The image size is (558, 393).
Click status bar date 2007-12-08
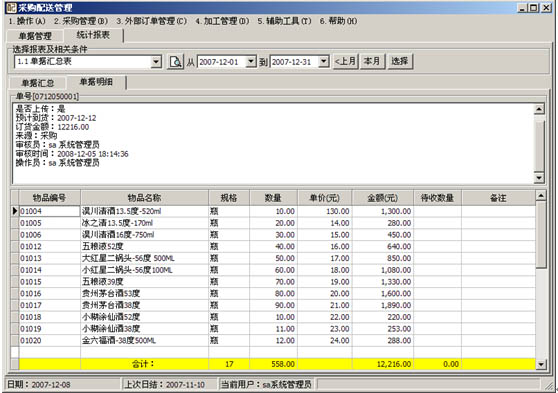click(x=38, y=385)
